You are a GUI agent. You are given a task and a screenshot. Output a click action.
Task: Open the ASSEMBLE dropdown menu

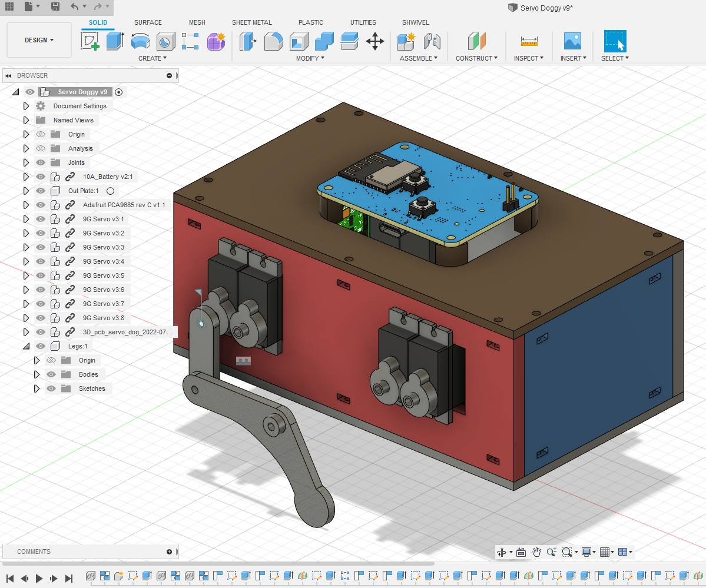[x=419, y=58]
